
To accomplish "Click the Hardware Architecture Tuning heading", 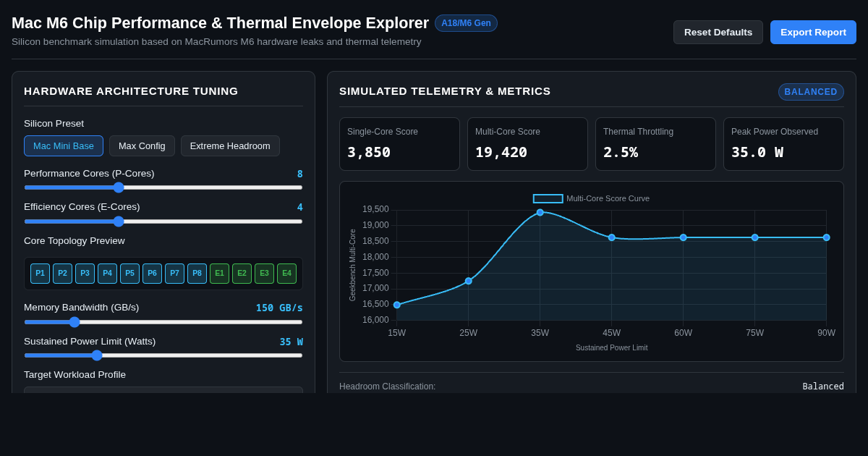I will (131, 91).
